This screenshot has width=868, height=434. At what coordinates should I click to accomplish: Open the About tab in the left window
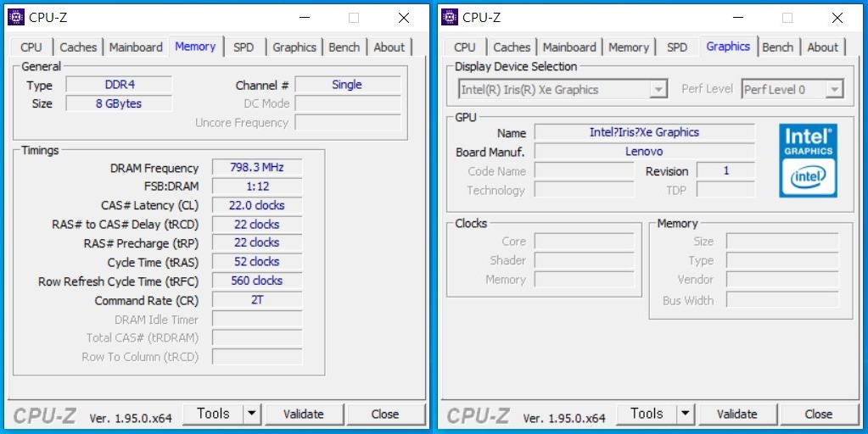click(x=389, y=47)
